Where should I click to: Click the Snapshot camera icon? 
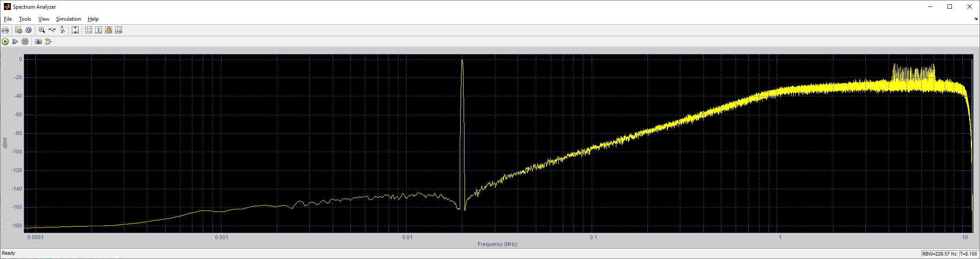coord(38,42)
